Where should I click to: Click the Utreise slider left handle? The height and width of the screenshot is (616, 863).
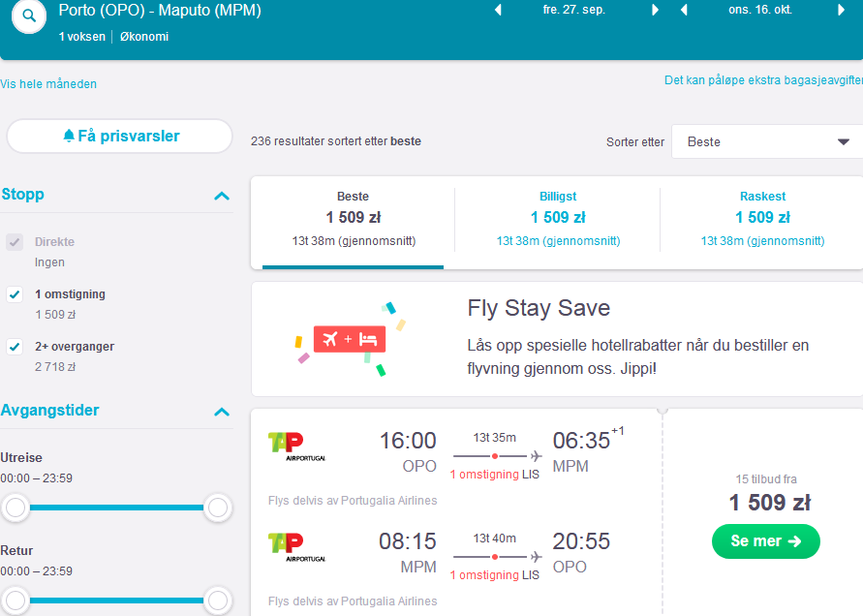[x=15, y=507]
